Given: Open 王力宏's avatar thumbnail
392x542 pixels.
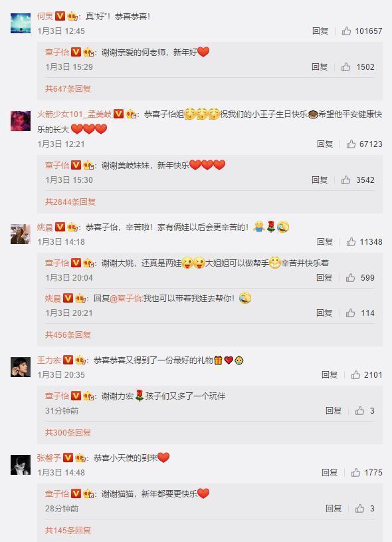Looking at the screenshot, I should pyautogui.click(x=21, y=366).
